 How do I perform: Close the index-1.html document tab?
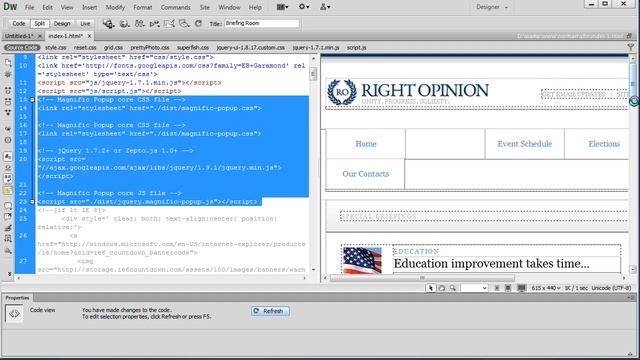[89, 36]
